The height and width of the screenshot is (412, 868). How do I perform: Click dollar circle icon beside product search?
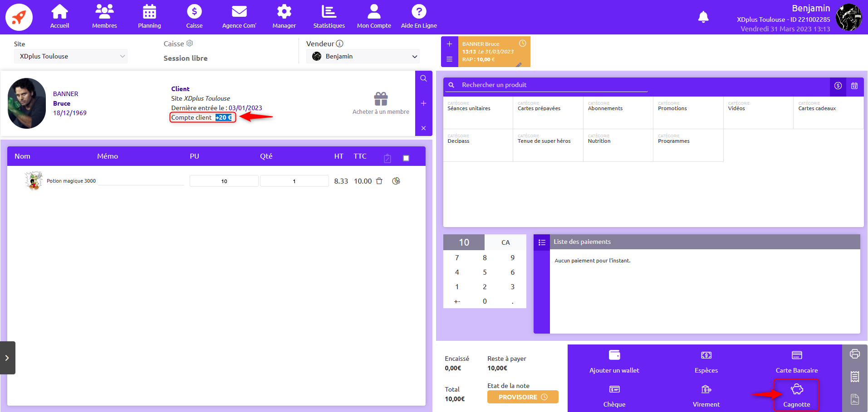(x=838, y=86)
